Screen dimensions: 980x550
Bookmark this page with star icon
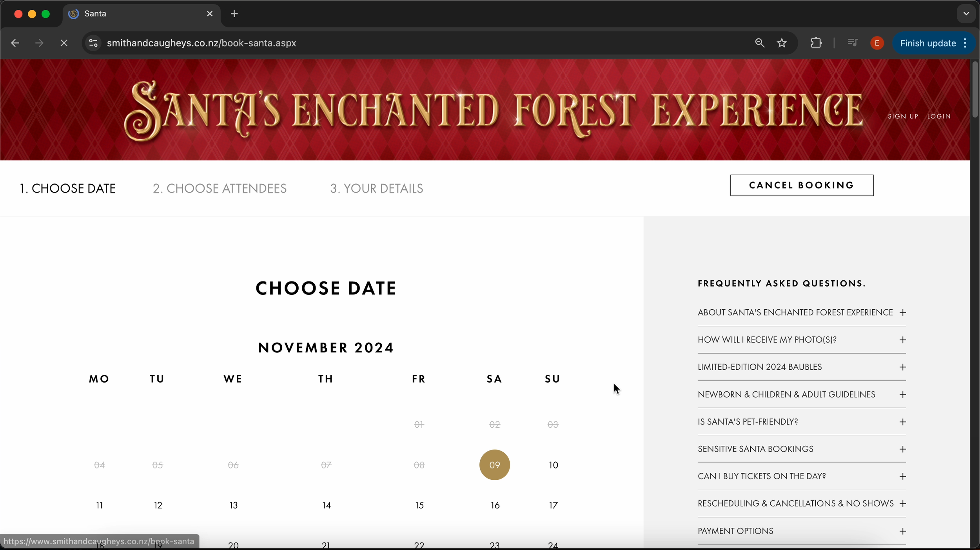coord(782,43)
